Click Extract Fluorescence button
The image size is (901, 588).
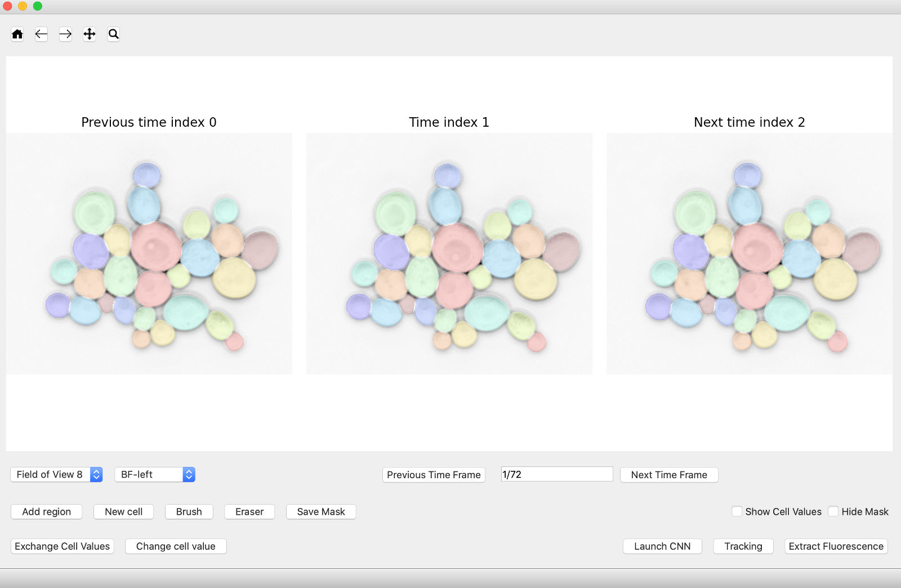tap(836, 546)
